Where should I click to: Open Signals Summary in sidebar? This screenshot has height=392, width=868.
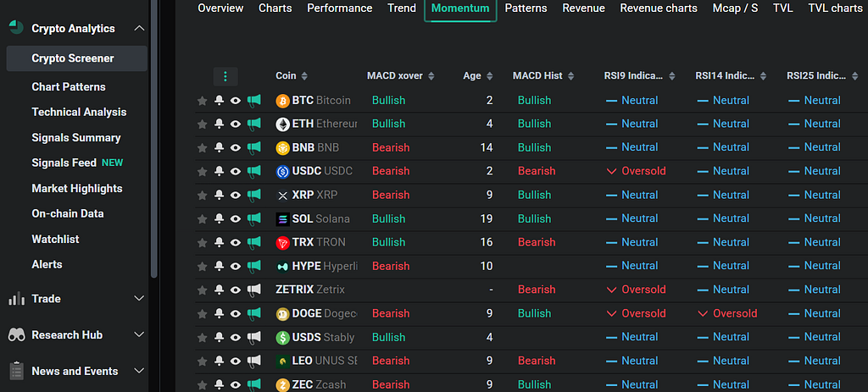point(76,138)
